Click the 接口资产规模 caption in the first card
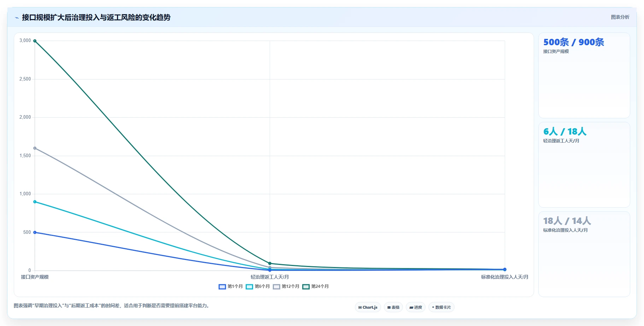The image size is (644, 326). 556,52
